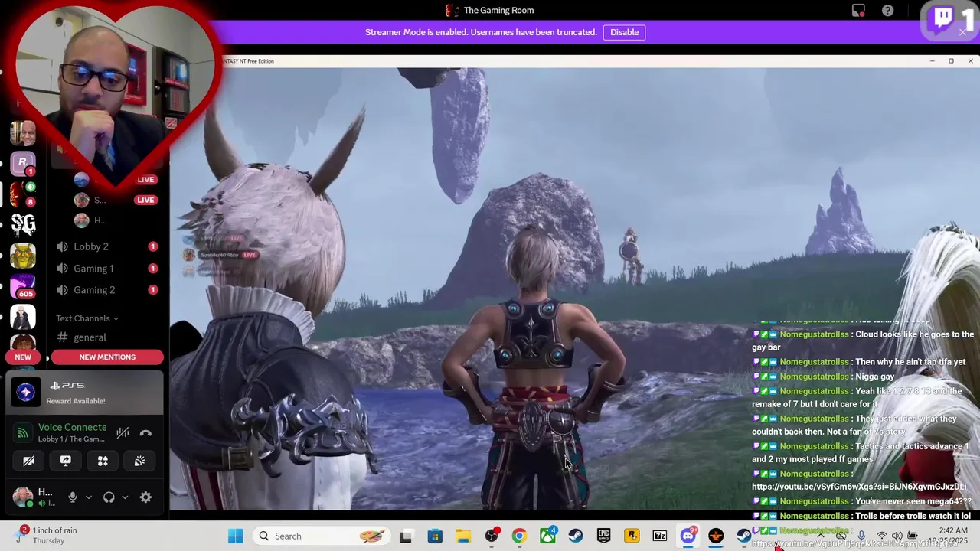Open microphone input options dropdown

pos(88,497)
